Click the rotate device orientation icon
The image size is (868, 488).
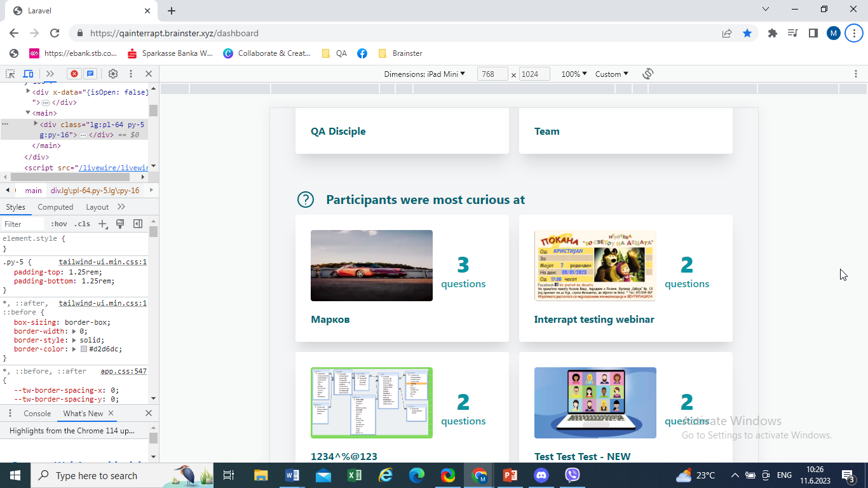(x=648, y=74)
